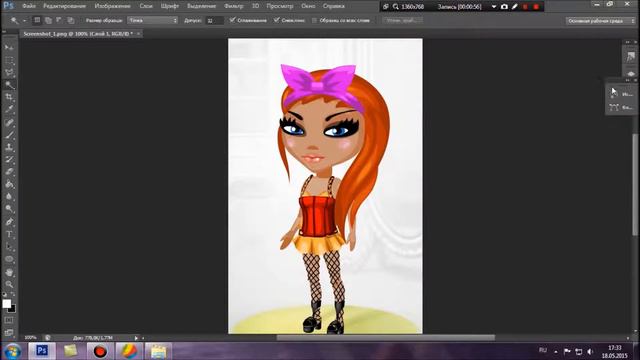Open the Файл menu
This screenshot has height=360, width=640.
pyautogui.click(x=29, y=6)
